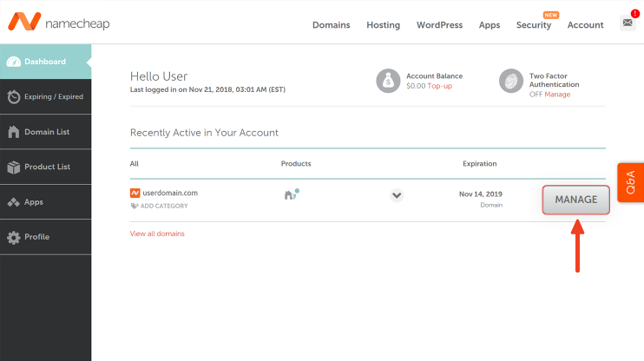The image size is (644, 361).
Task: Open Profile in the sidebar
Action: pos(46,237)
